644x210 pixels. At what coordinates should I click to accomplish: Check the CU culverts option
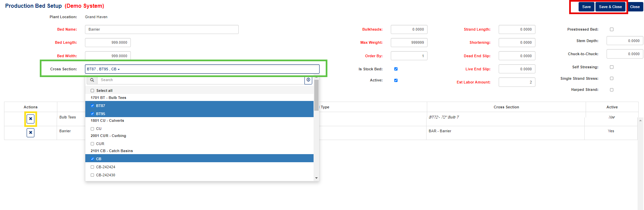point(92,129)
